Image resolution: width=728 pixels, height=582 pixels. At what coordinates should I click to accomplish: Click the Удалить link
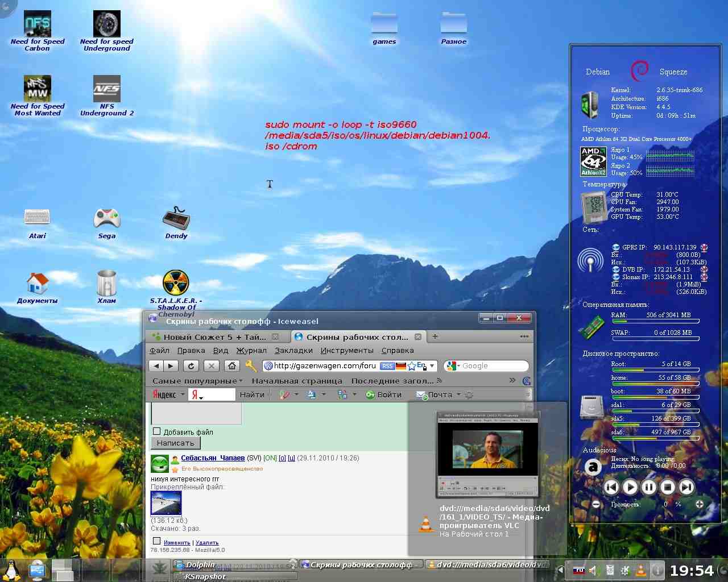[207, 542]
